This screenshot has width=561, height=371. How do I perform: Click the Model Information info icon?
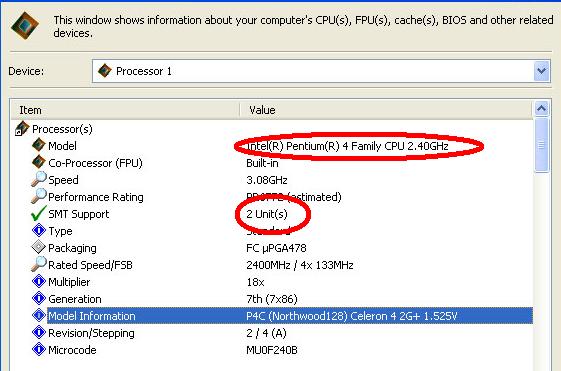(39, 315)
